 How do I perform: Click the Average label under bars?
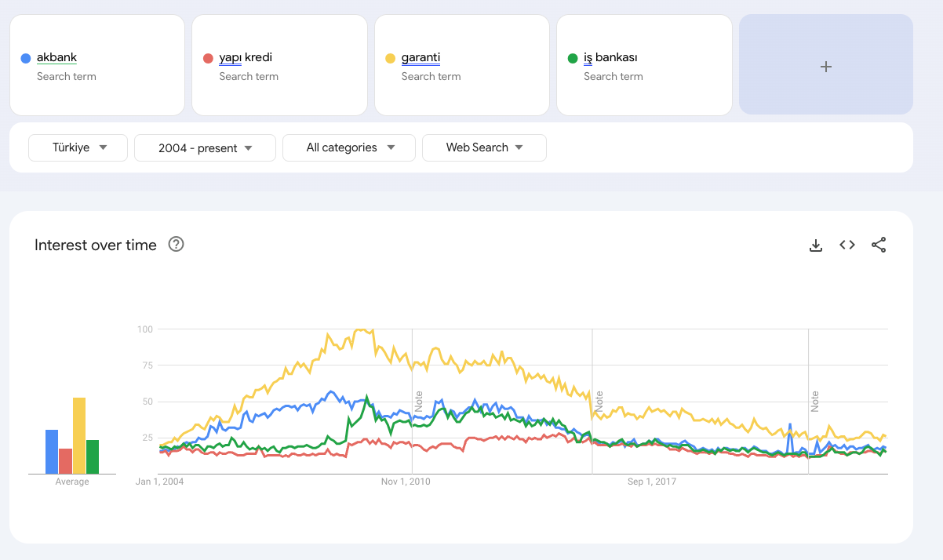[x=72, y=482]
